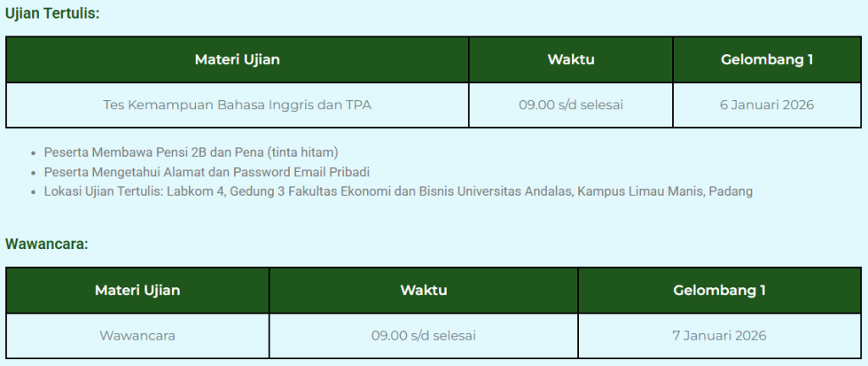Select the Materi Ujian header in the Ujian Tertulis table
The width and height of the screenshot is (868, 366).
click(x=237, y=59)
